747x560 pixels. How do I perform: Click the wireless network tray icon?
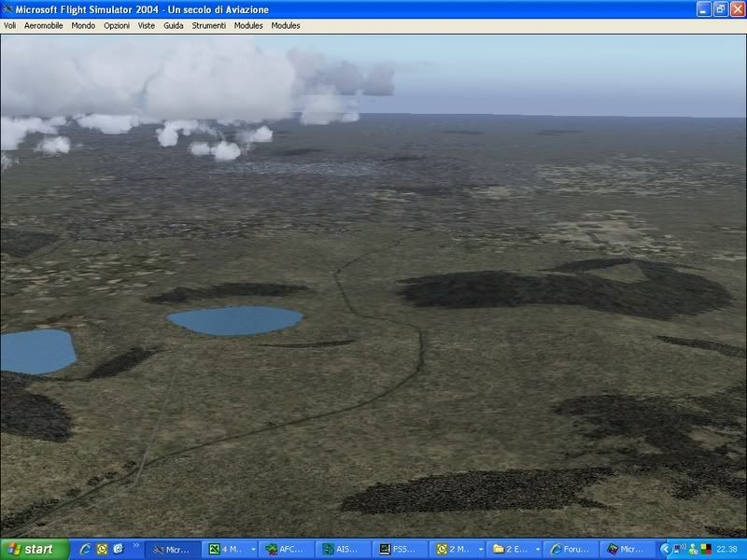coord(680,549)
